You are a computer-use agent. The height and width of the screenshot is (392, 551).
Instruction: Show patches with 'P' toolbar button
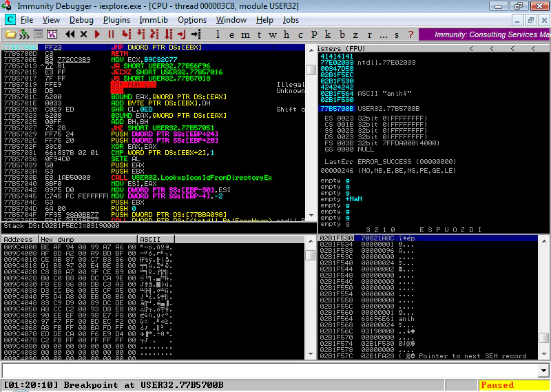coord(314,34)
